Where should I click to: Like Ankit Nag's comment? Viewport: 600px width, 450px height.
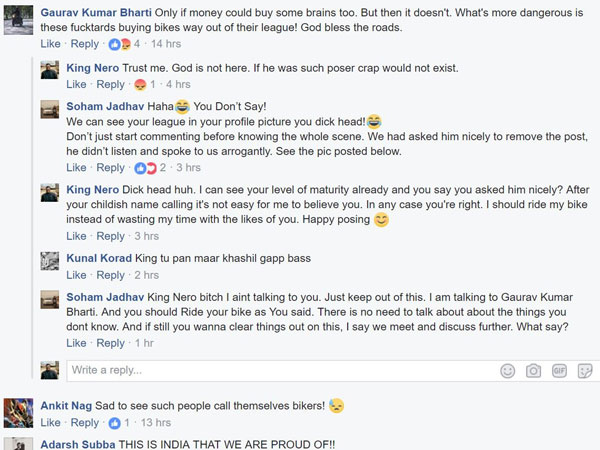(50, 423)
